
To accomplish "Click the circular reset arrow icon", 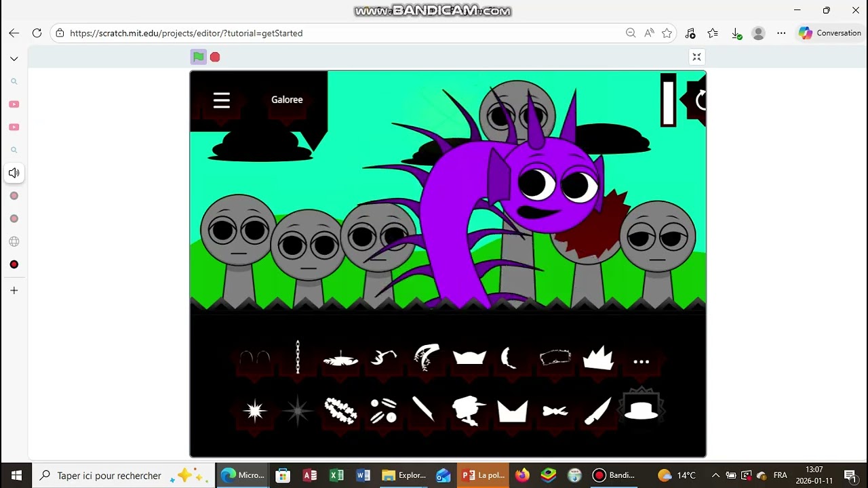I will [701, 100].
